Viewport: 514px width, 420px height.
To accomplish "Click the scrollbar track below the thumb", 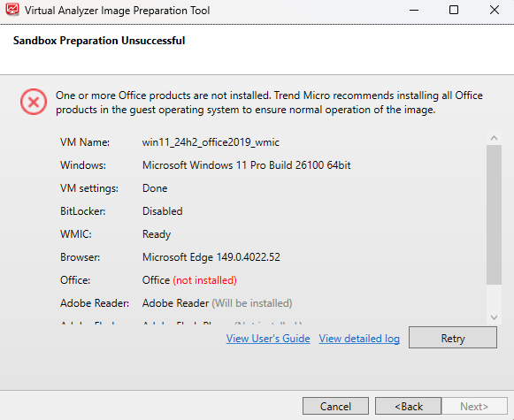I will pos(494,297).
